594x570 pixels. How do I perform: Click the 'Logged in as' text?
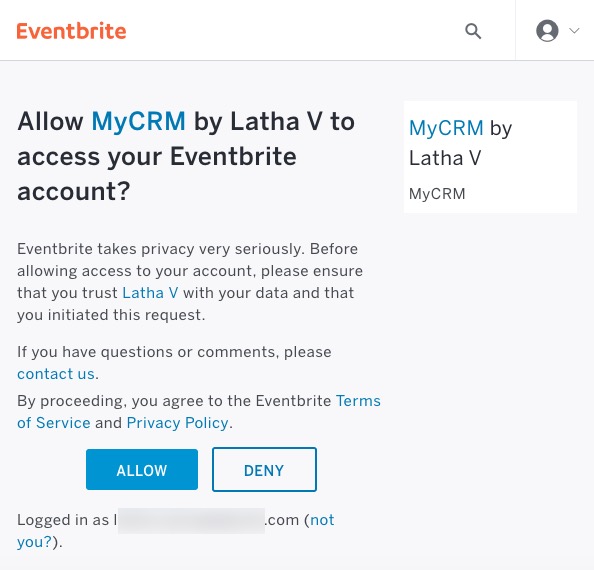pos(63,520)
